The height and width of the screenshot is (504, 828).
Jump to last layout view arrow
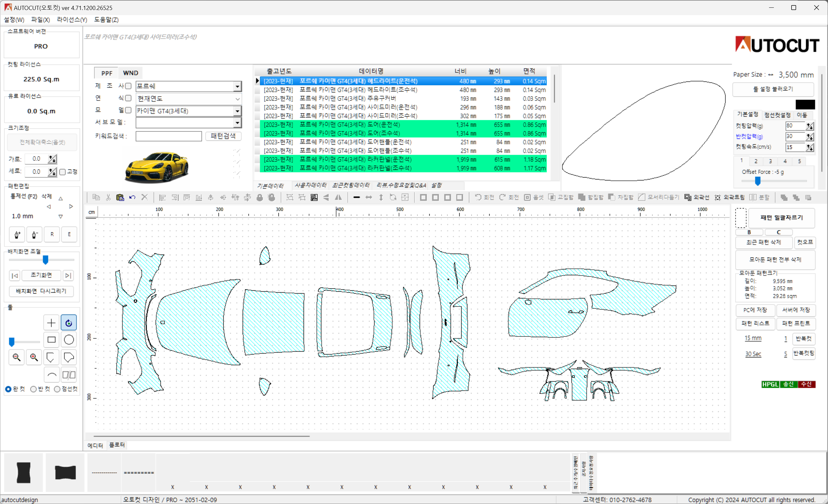point(68,276)
